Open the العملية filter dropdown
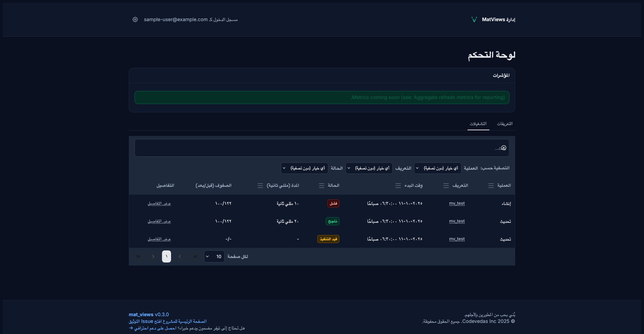 pyautogui.click(x=438, y=168)
